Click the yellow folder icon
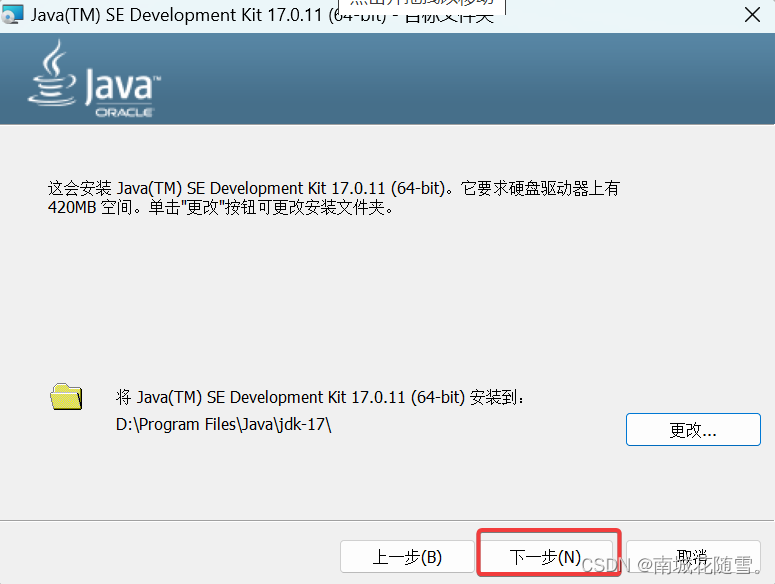The width and height of the screenshot is (775, 584). [66, 396]
